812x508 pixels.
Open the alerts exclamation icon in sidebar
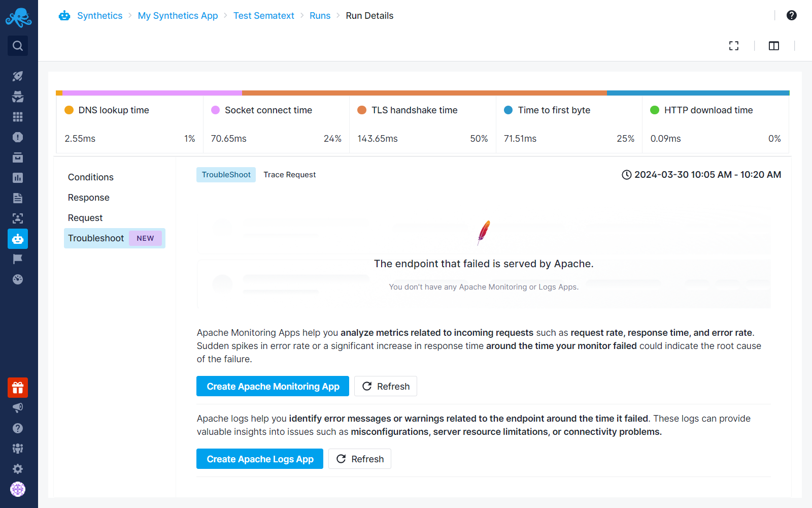18,137
